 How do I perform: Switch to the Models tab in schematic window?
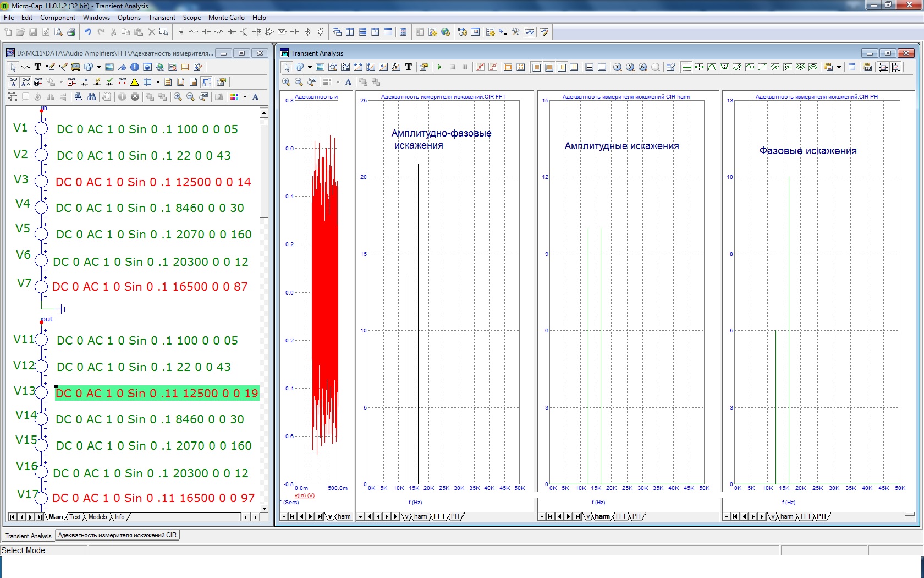[x=97, y=517]
